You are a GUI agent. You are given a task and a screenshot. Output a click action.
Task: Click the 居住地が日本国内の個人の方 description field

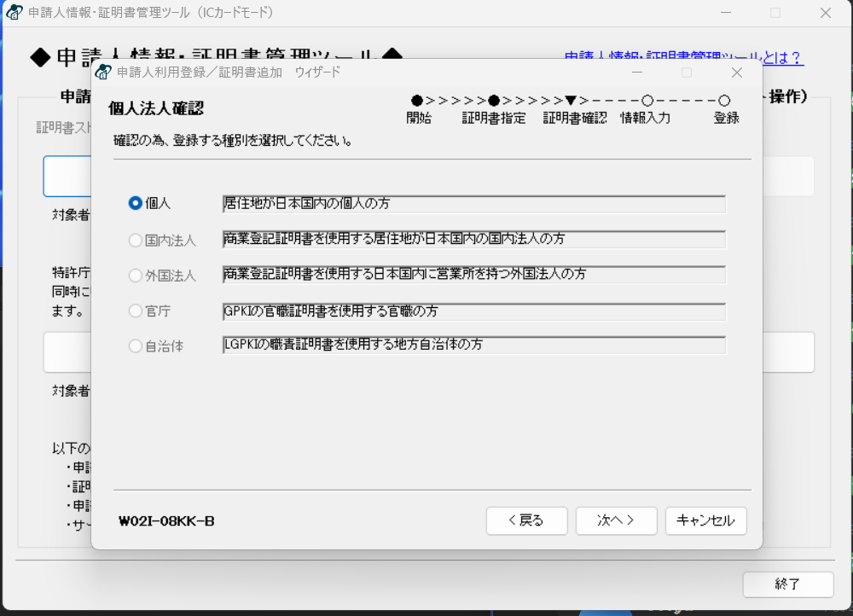coord(473,204)
